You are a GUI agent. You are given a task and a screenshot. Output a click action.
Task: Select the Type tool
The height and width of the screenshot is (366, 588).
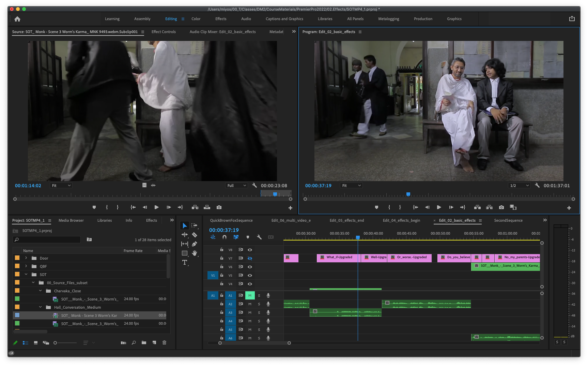(x=185, y=262)
